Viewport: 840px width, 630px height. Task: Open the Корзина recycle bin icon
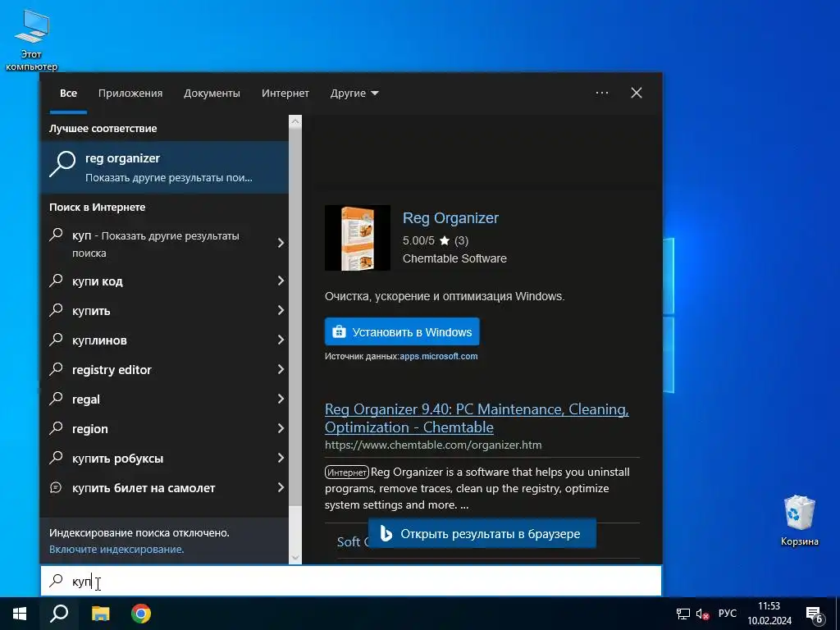pos(799,520)
